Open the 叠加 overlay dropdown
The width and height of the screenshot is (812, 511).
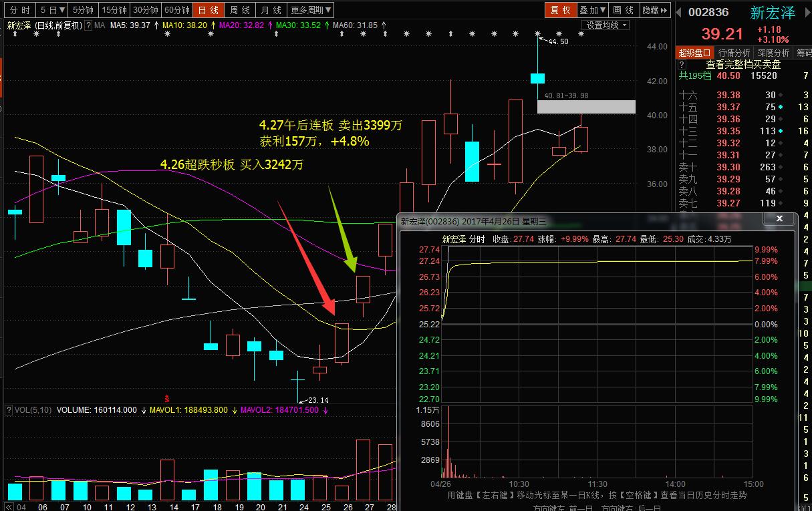[x=592, y=10]
